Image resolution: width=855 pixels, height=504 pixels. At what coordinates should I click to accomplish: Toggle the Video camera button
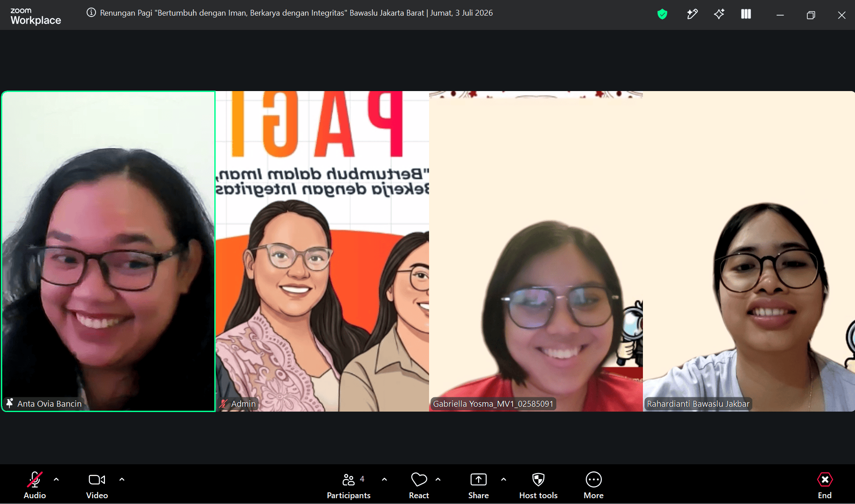(97, 485)
